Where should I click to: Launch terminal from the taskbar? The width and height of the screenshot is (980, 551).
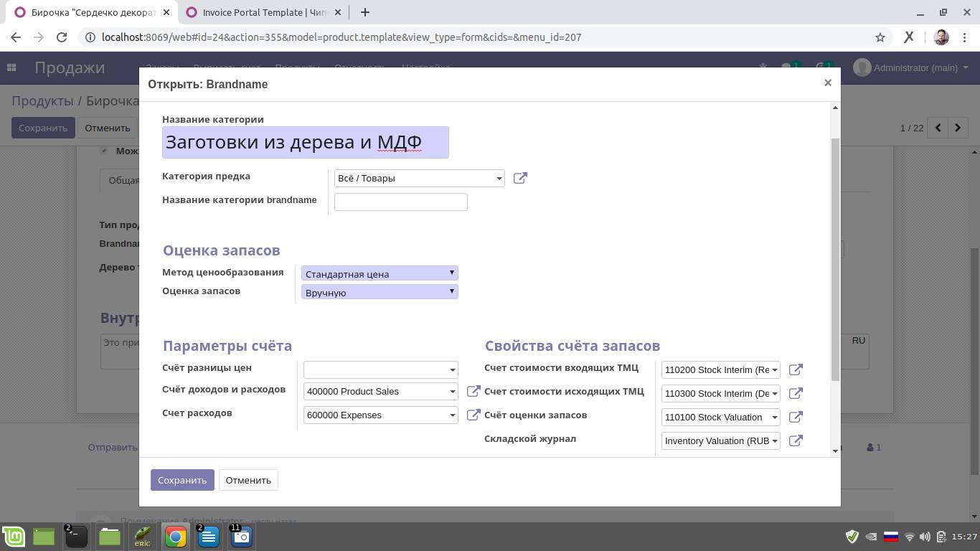click(76, 537)
